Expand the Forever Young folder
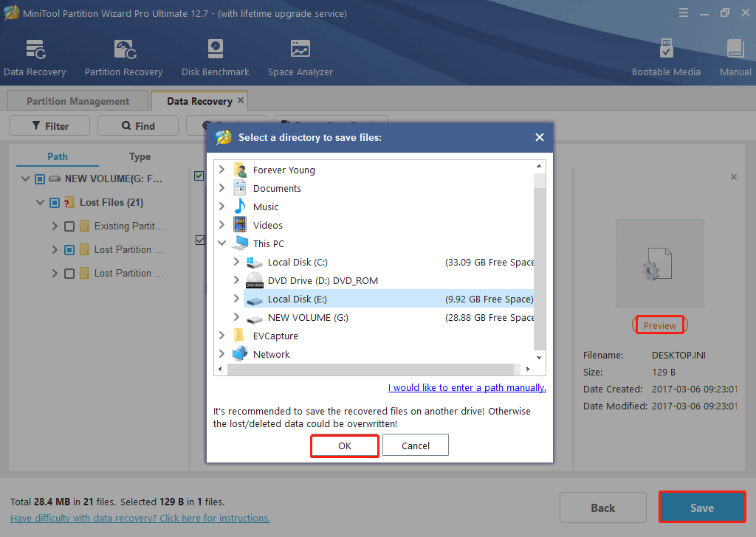The width and height of the screenshot is (756, 537). (221, 170)
